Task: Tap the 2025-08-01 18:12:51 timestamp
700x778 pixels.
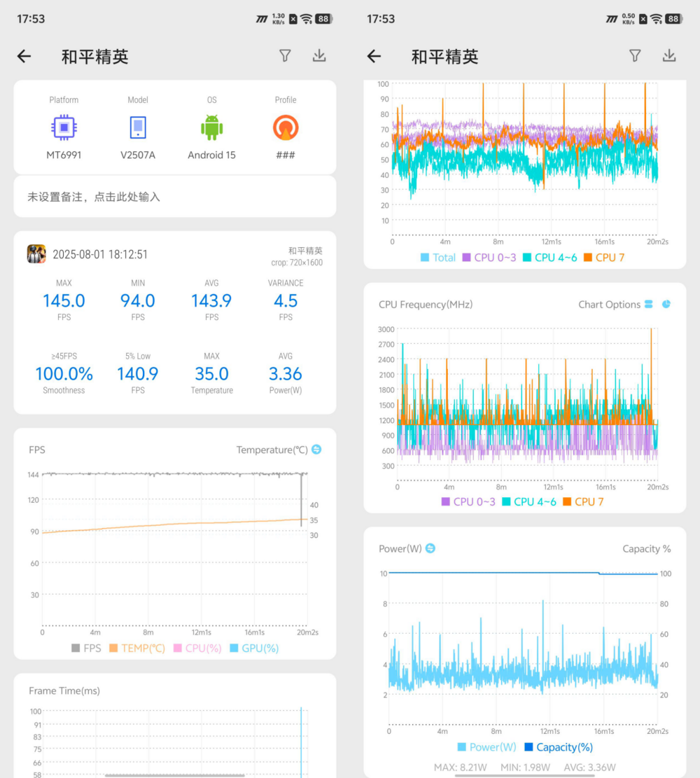Action: (x=100, y=254)
